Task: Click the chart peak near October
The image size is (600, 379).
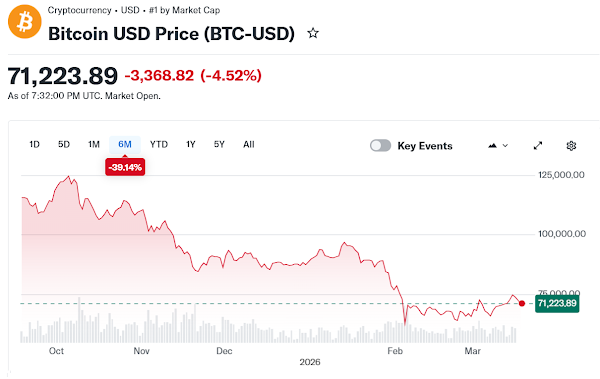Action: 69,176
